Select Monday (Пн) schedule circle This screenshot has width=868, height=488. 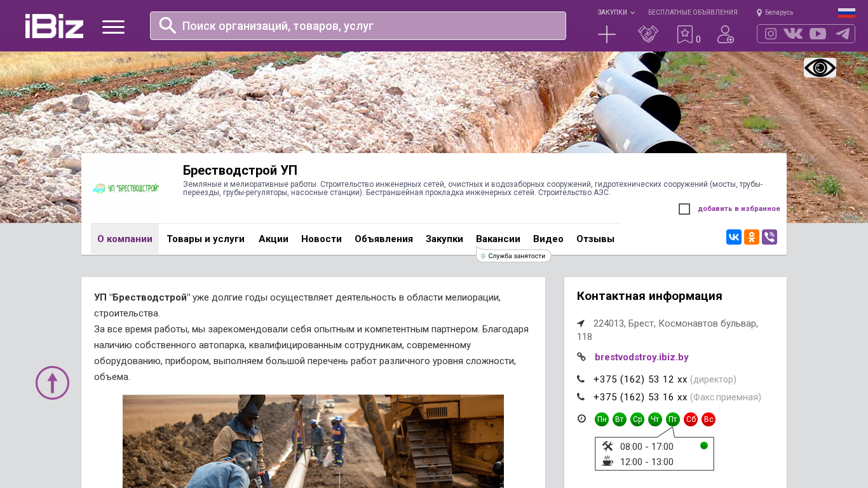click(602, 419)
